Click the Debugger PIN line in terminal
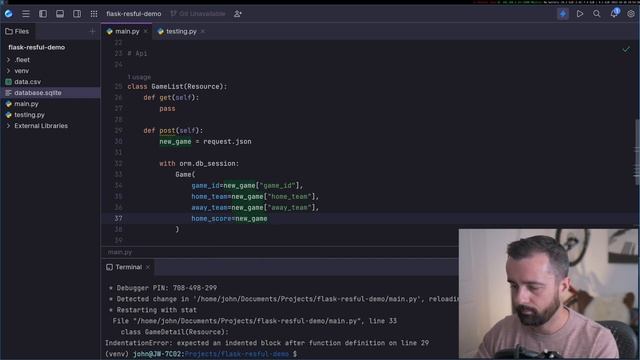 click(163, 288)
